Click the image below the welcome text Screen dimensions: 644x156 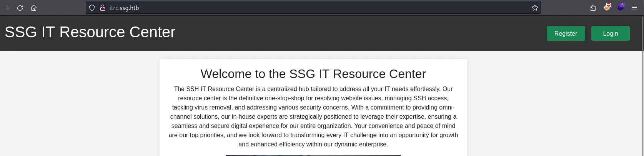pos(313,155)
